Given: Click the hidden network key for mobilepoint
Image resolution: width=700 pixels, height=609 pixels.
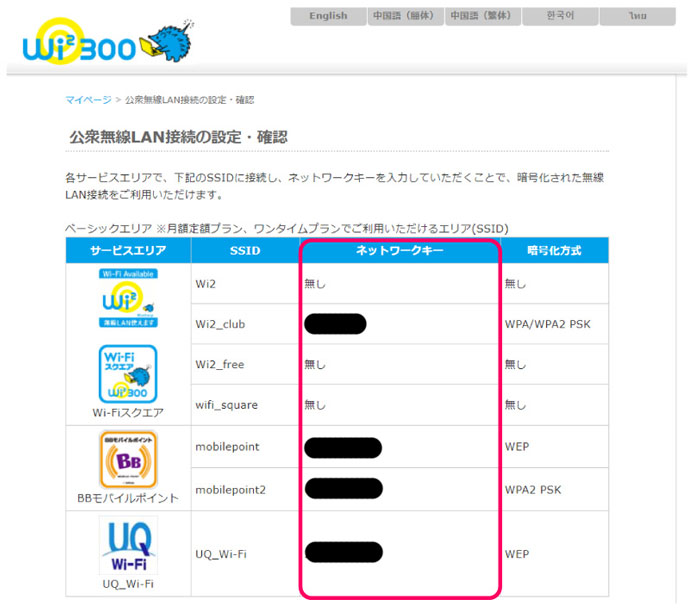Looking at the screenshot, I should tap(343, 448).
